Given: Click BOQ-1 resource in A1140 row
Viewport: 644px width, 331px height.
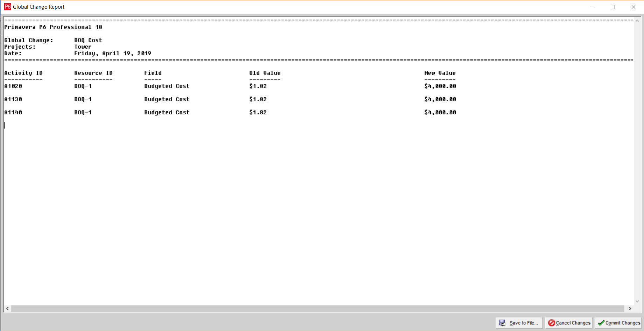Looking at the screenshot, I should point(83,112).
